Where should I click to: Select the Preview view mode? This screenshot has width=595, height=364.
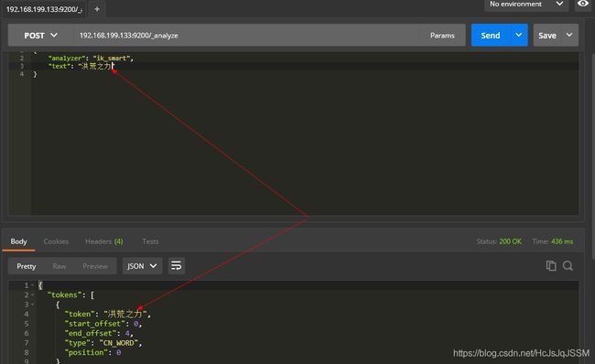[95, 266]
